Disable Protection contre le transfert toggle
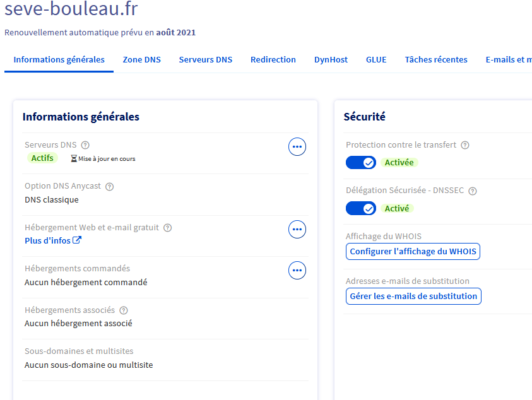 [x=361, y=163]
